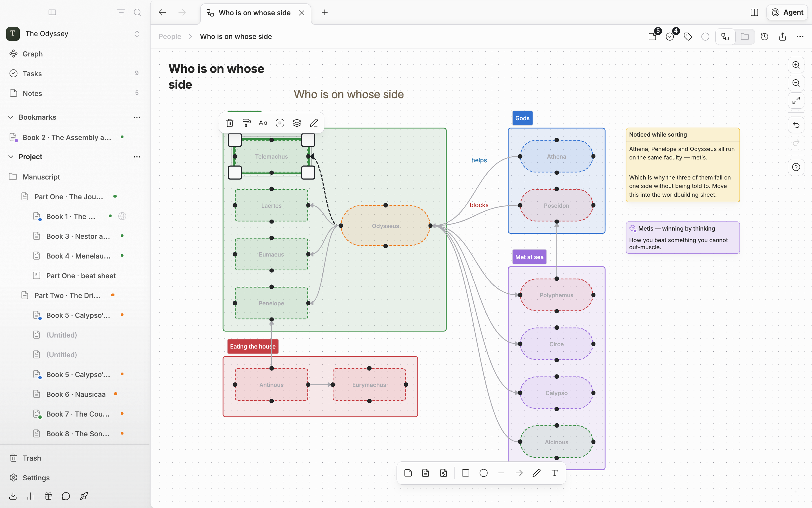This screenshot has width=812, height=508.
Task: Collapse the Bookmarks section
Action: (11, 117)
